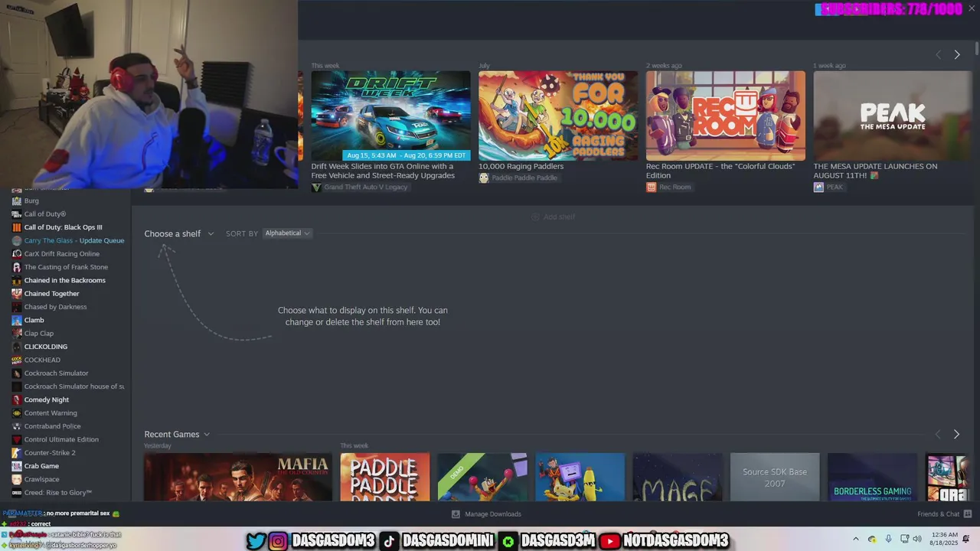Click Drift Week news headline text
The width and height of the screenshot is (980, 551).
pos(383,171)
